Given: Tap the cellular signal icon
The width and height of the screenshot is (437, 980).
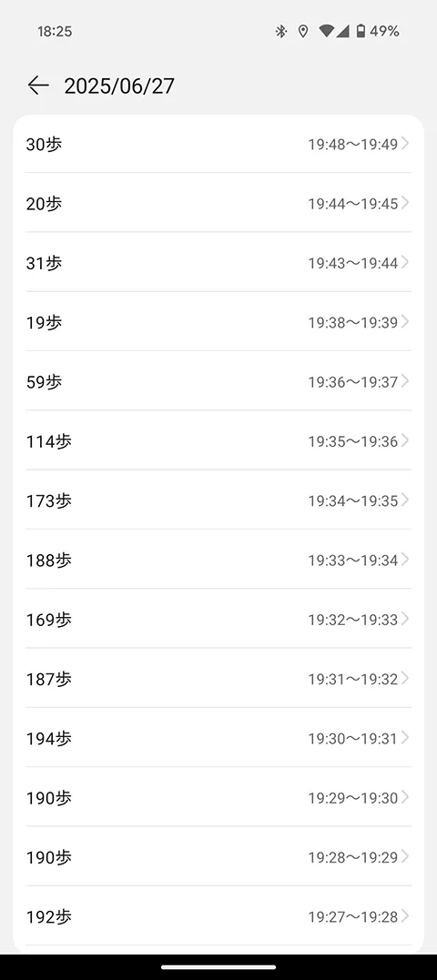Looking at the screenshot, I should coord(342,31).
